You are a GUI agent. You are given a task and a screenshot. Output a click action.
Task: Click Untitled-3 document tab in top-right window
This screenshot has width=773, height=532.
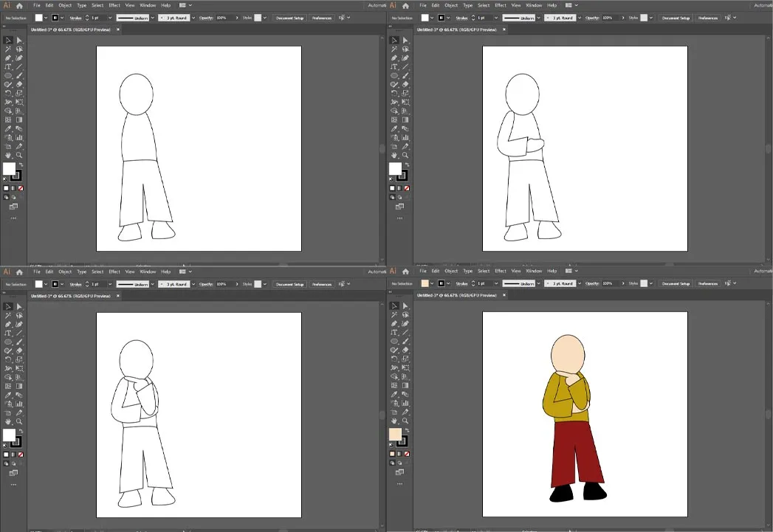click(x=456, y=30)
